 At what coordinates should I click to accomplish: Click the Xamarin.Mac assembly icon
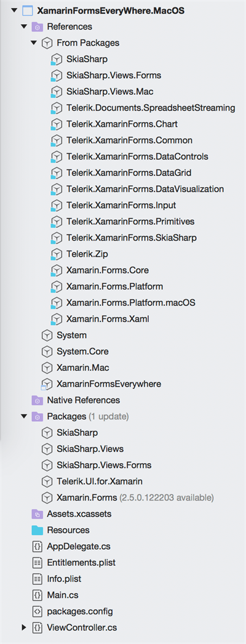point(47,368)
